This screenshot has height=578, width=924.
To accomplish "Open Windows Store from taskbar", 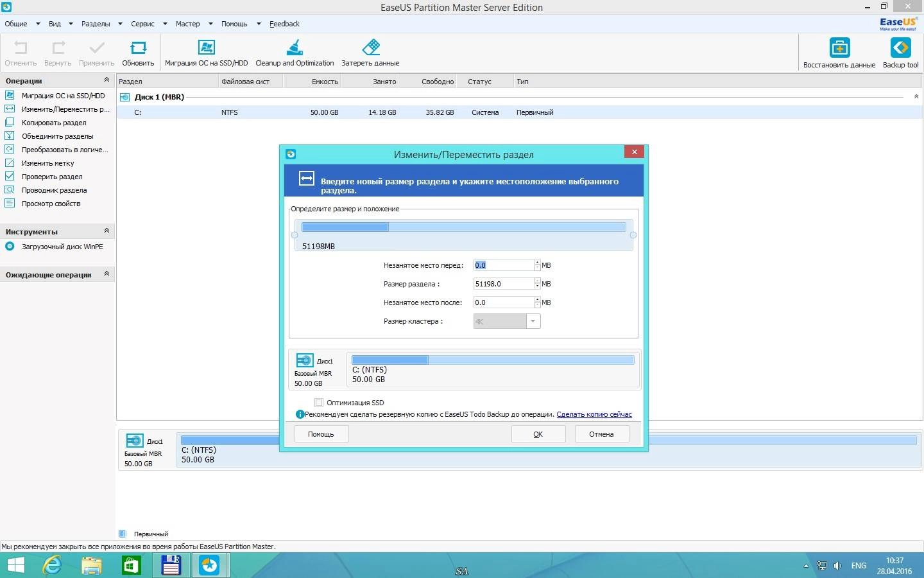I will click(x=131, y=565).
